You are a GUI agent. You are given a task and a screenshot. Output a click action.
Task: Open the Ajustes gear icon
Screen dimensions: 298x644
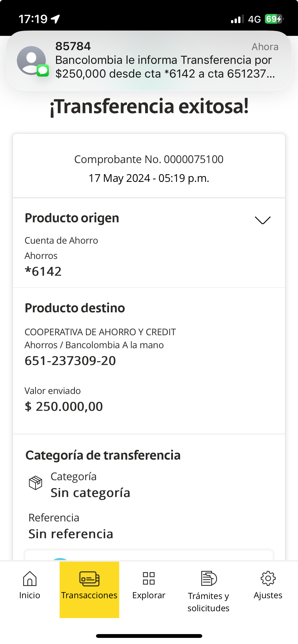[268, 579]
